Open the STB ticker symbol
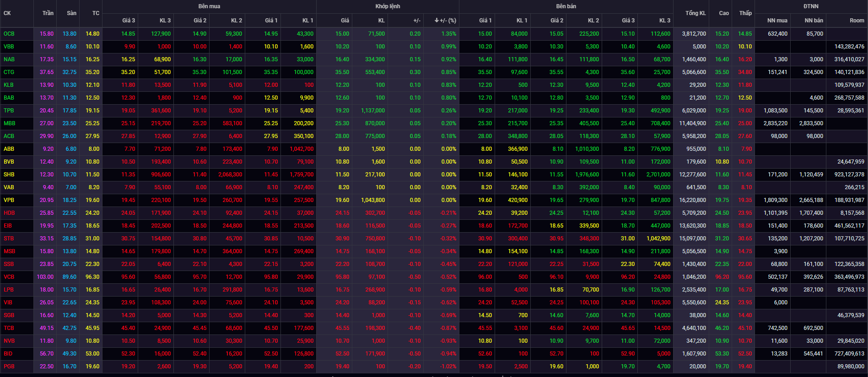868x377 pixels. [9, 239]
